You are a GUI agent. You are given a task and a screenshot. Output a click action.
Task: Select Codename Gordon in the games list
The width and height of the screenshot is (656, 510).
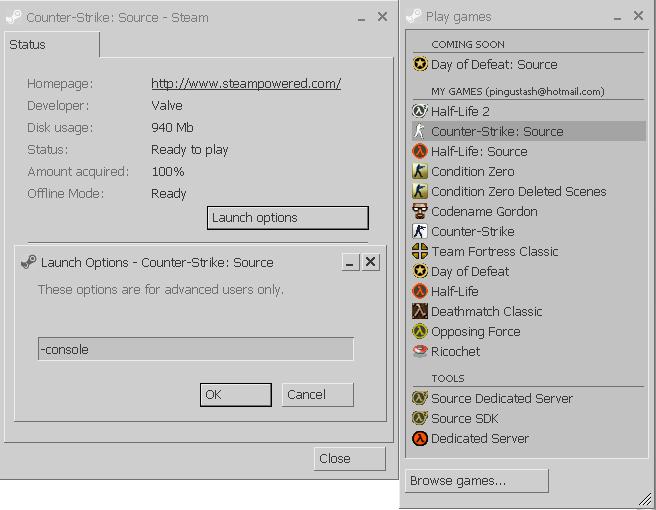[528, 211]
